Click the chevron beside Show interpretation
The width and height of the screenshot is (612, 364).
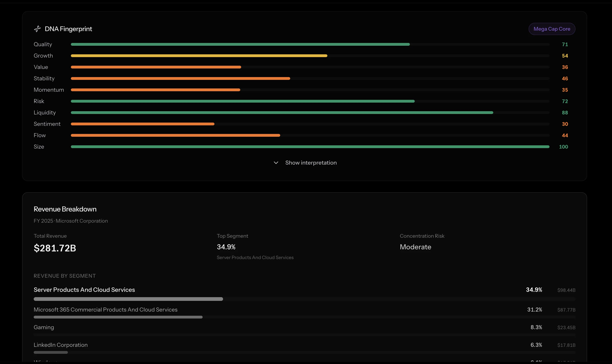click(x=275, y=163)
